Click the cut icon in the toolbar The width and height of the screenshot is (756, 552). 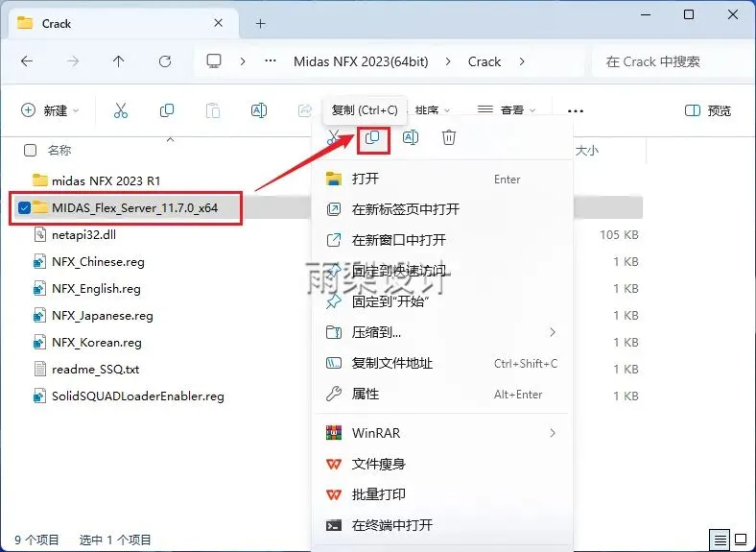[x=121, y=110]
